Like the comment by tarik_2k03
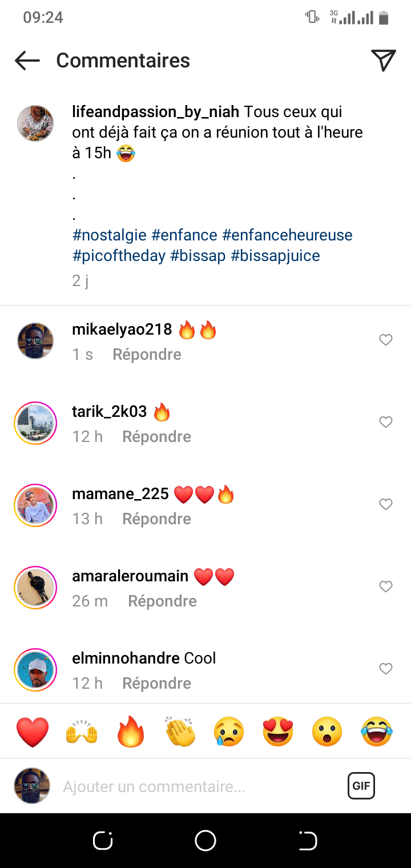411x868 pixels. point(386,422)
